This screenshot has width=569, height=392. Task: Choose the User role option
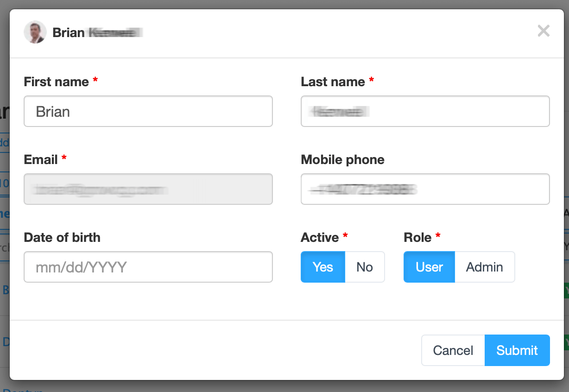coord(430,267)
